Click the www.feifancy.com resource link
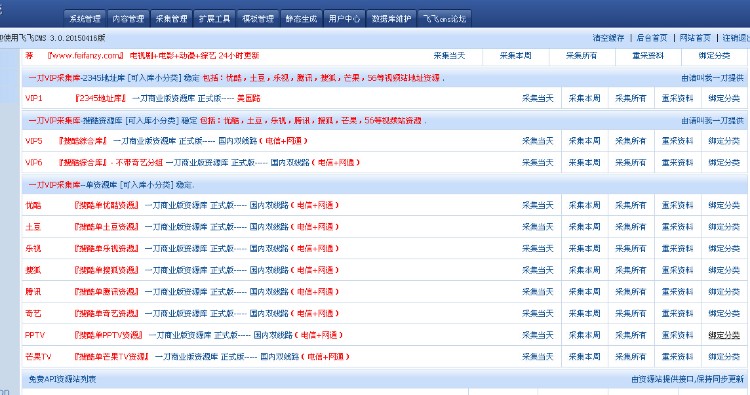The height and width of the screenshot is (395, 750). pyautogui.click(x=85, y=55)
